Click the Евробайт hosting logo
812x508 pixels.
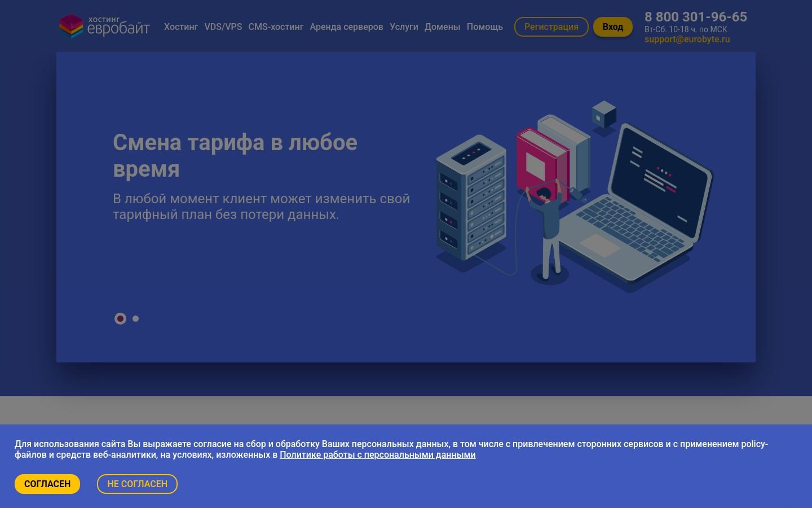click(104, 27)
